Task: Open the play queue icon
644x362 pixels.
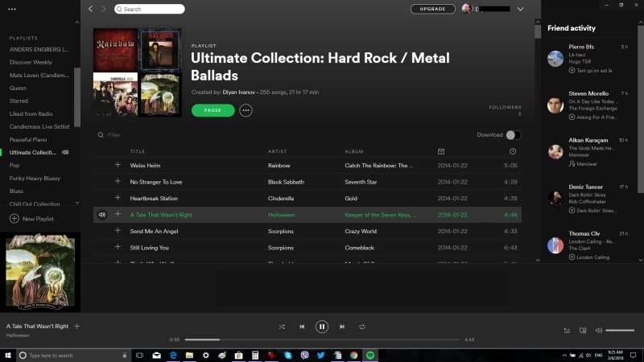Action: 567,331
